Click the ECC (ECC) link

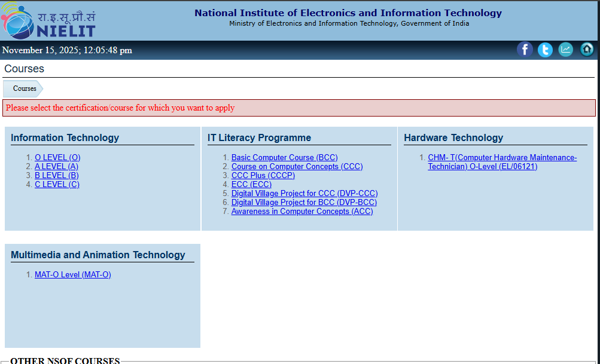pos(251,185)
